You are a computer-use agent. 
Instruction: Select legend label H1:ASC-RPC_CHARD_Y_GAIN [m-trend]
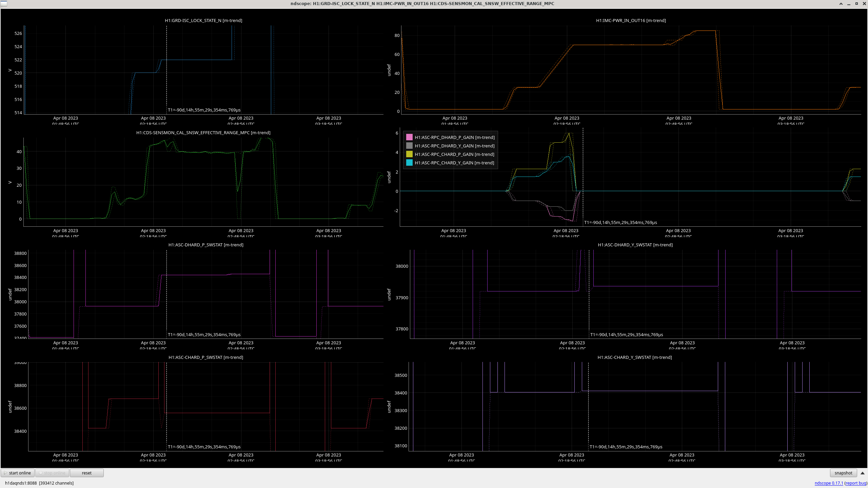455,163
